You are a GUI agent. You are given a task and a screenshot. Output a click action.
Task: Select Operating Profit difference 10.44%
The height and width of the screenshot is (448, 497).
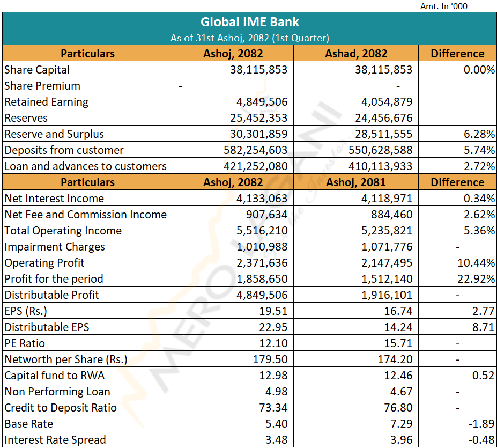pyautogui.click(x=476, y=263)
